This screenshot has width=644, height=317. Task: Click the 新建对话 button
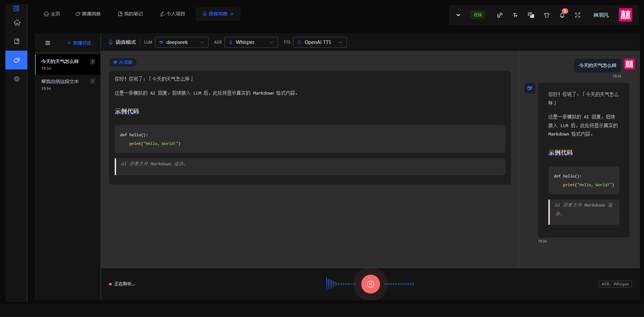pyautogui.click(x=79, y=43)
